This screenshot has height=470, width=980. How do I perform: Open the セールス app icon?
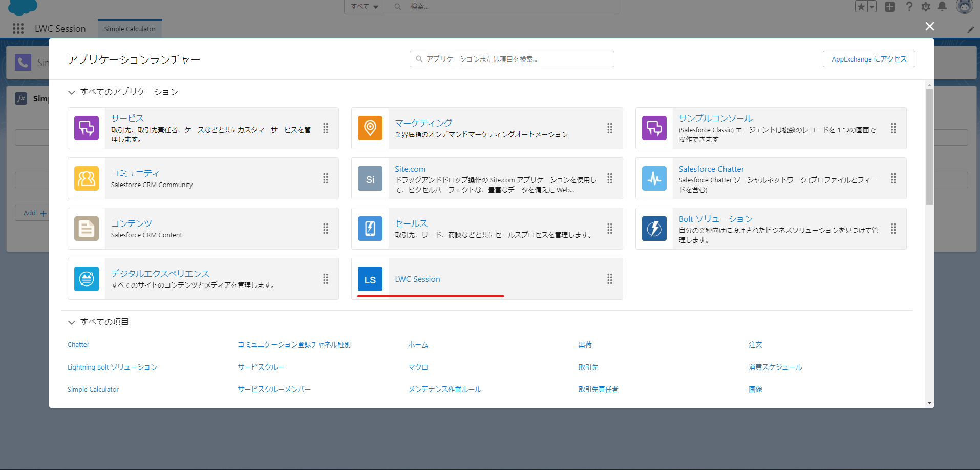[370, 229]
